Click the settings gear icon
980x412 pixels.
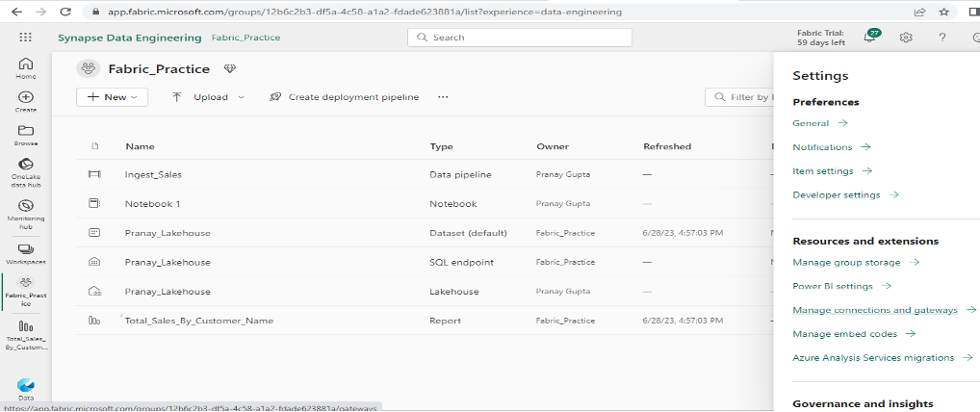pos(906,38)
